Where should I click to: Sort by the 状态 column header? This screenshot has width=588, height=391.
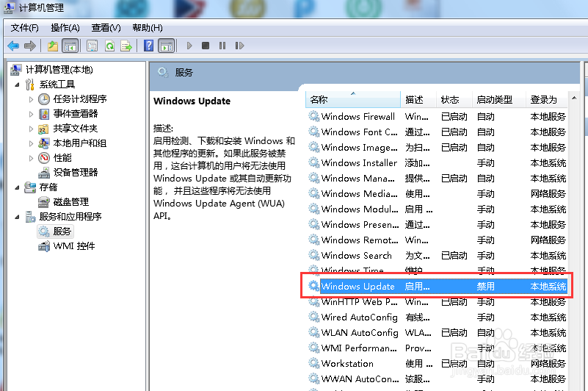454,99
